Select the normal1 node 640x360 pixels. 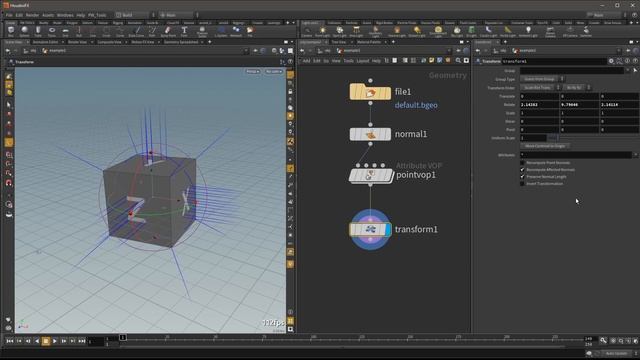[370, 134]
